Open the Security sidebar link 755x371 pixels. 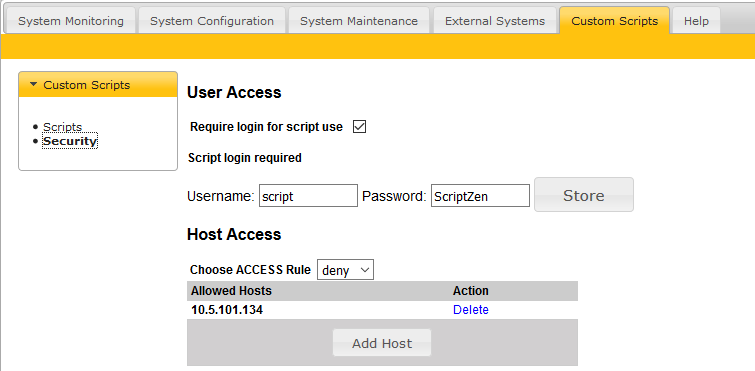(70, 141)
